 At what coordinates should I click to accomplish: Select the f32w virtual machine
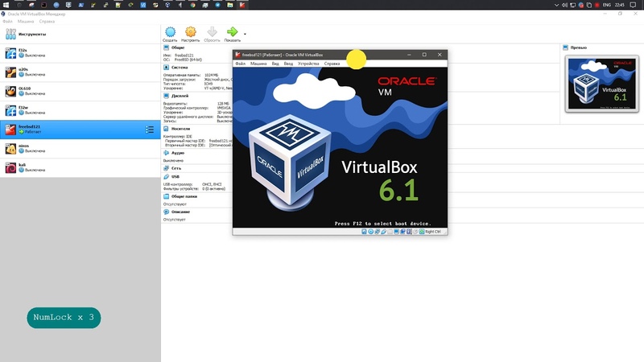(x=80, y=110)
